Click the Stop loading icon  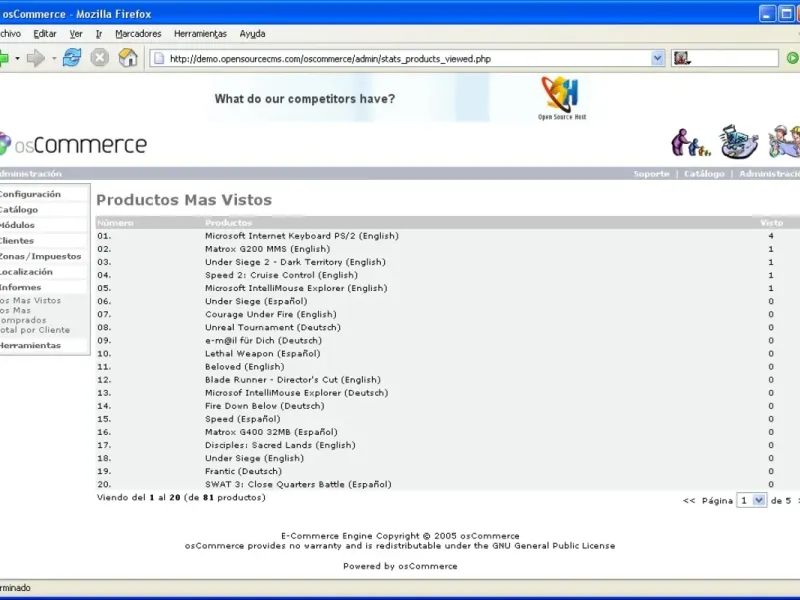click(99, 58)
